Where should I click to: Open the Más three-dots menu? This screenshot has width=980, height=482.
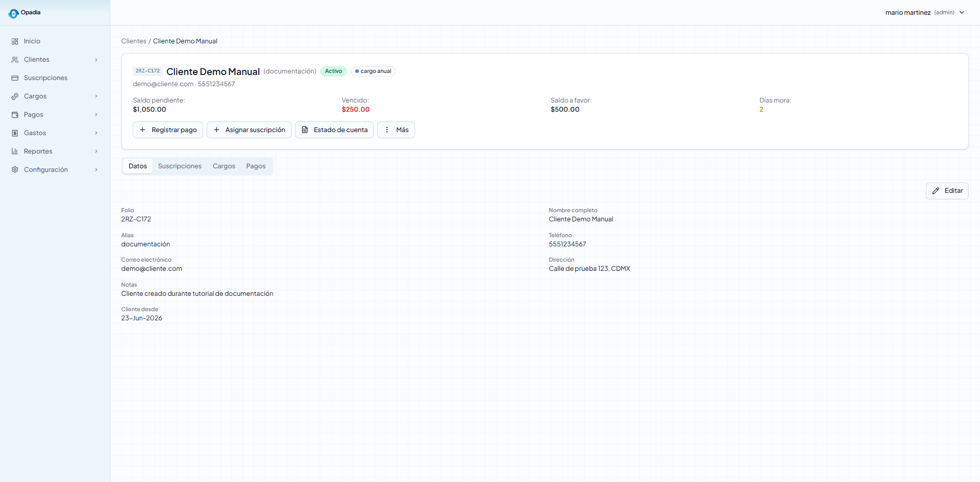pos(396,130)
